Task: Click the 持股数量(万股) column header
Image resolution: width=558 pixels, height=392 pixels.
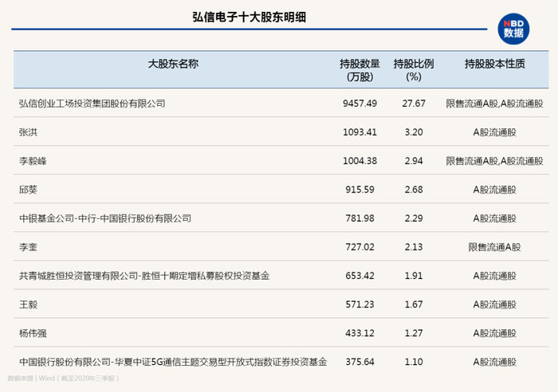Action: [360, 70]
